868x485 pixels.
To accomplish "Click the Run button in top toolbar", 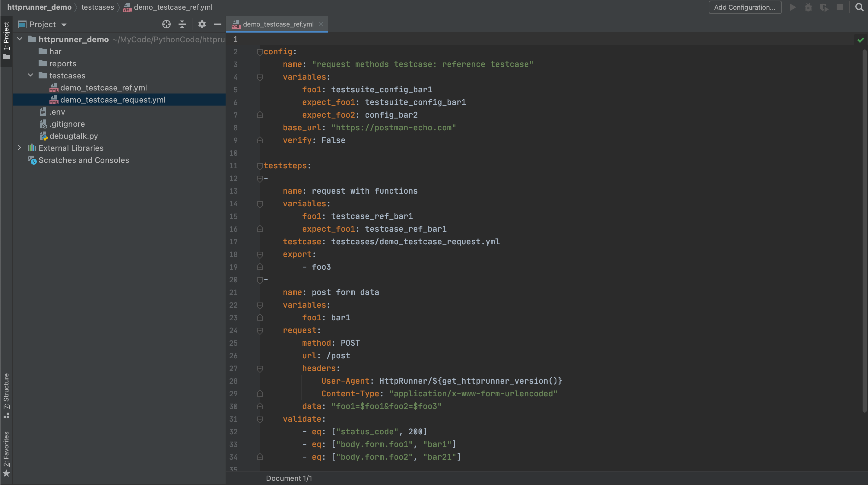I will pyautogui.click(x=793, y=7).
